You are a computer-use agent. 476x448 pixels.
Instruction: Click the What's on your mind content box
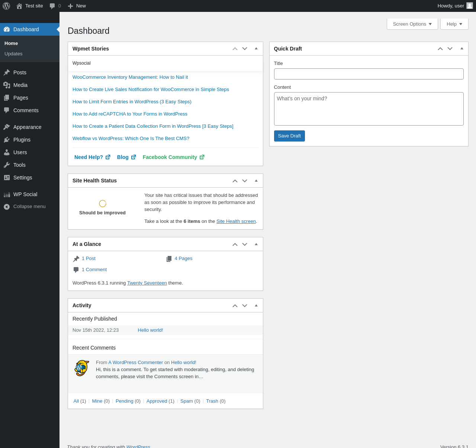(369, 109)
